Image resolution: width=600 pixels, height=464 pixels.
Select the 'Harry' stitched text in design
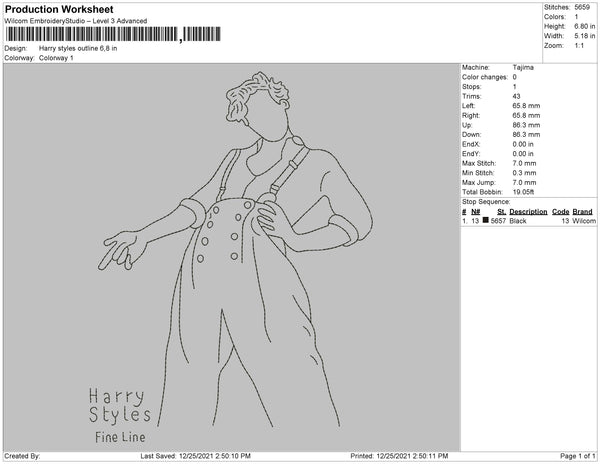[x=117, y=397]
